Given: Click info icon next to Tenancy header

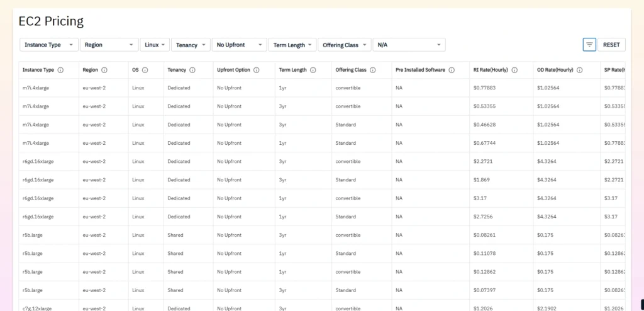Looking at the screenshot, I should (x=192, y=70).
